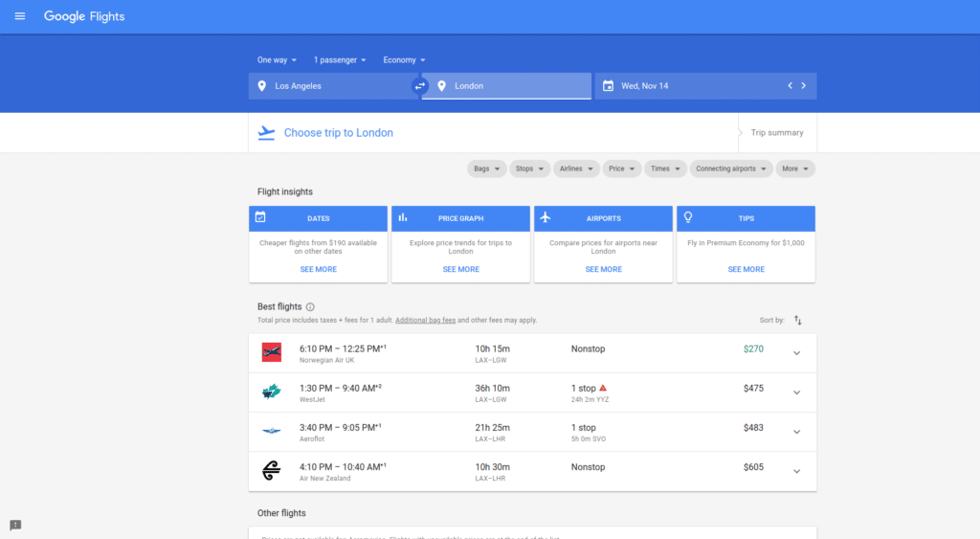Select the Price Graph insight tab
Image resolution: width=980 pixels, height=539 pixels.
pyautogui.click(x=460, y=219)
